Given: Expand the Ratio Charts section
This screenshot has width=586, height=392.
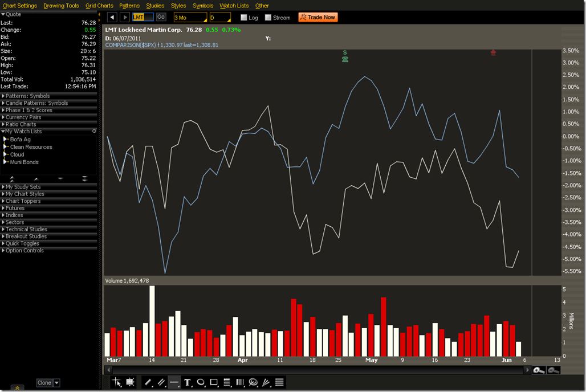Looking at the screenshot, I should 48,124.
